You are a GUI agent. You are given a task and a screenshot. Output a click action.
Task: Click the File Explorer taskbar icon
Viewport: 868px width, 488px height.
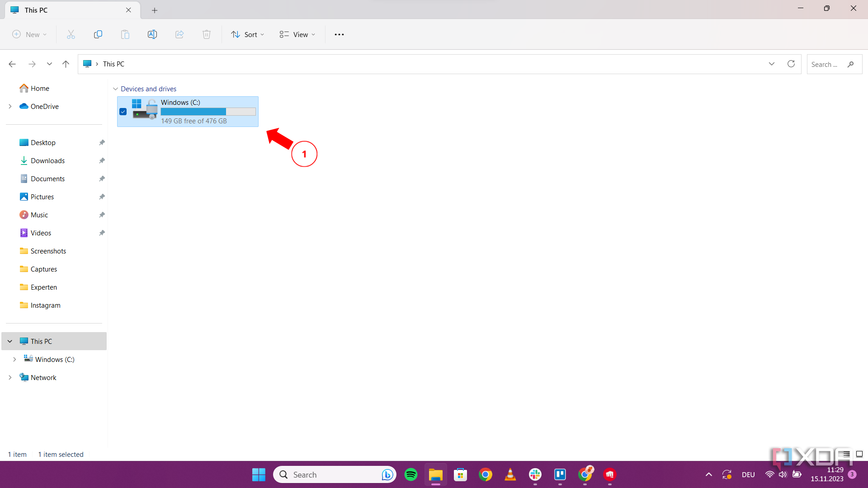(x=436, y=474)
